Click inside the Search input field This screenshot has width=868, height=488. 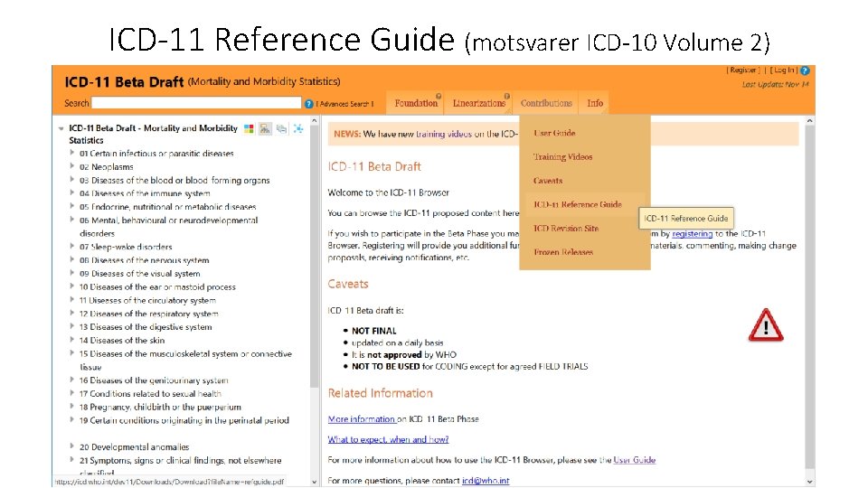click(196, 103)
